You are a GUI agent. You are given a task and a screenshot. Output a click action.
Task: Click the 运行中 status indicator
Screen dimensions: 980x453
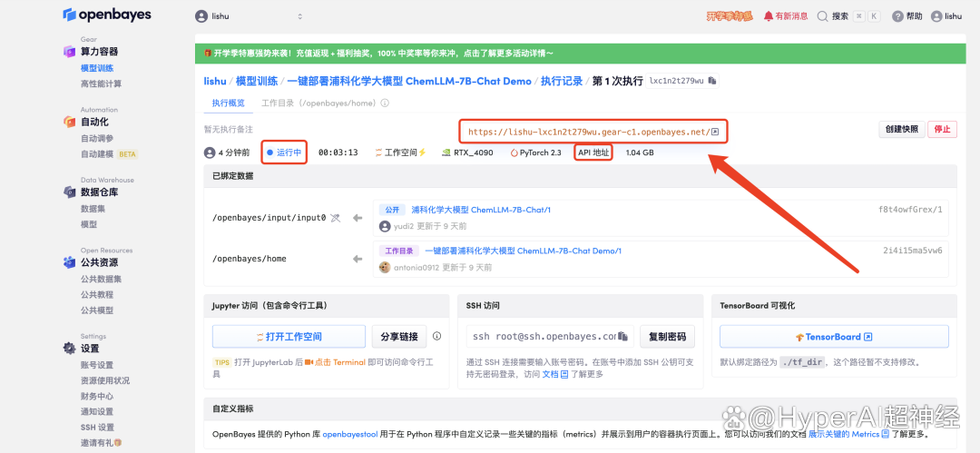pyautogui.click(x=284, y=152)
